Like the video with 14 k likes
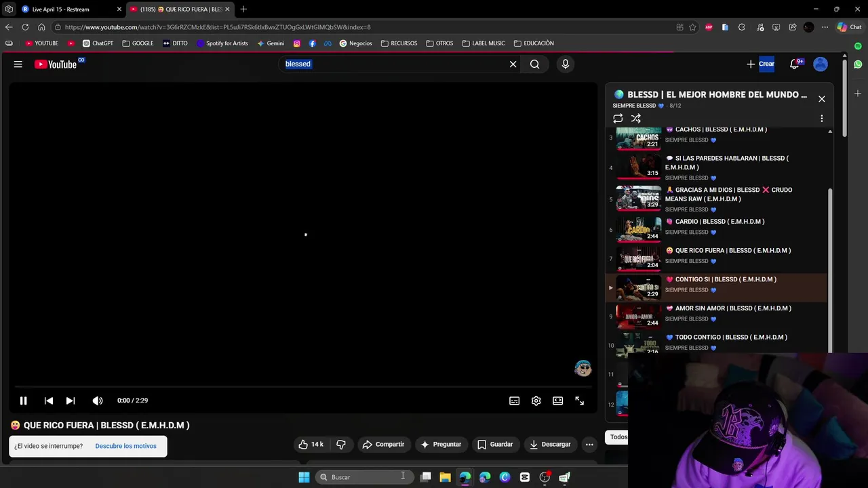Viewport: 868px width, 488px height. click(311, 444)
